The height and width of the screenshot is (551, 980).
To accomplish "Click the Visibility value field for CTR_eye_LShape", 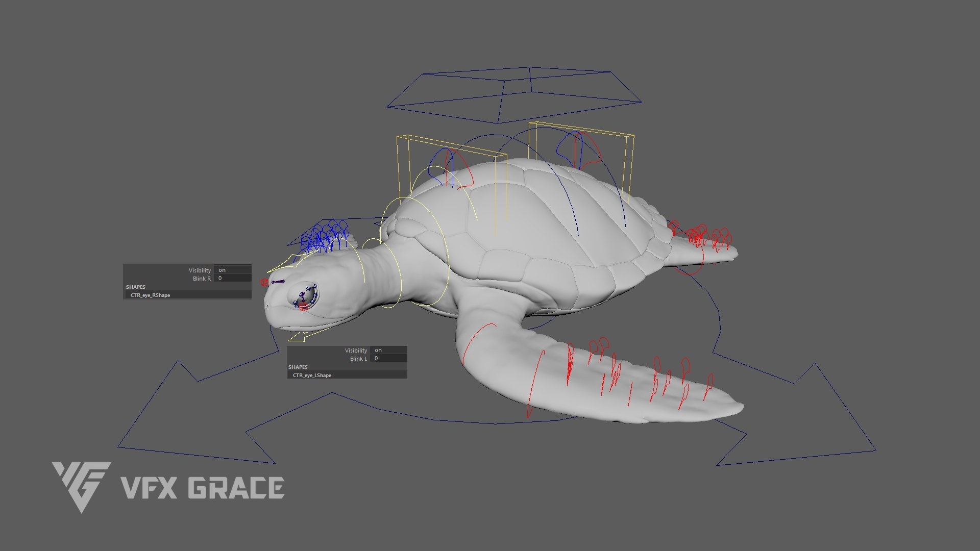I will tap(389, 350).
